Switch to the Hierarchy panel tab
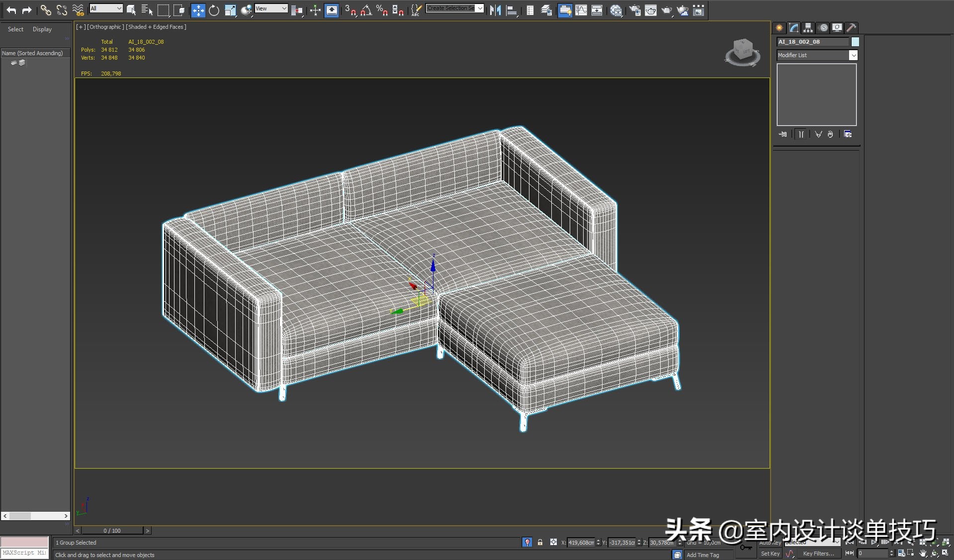 [808, 28]
